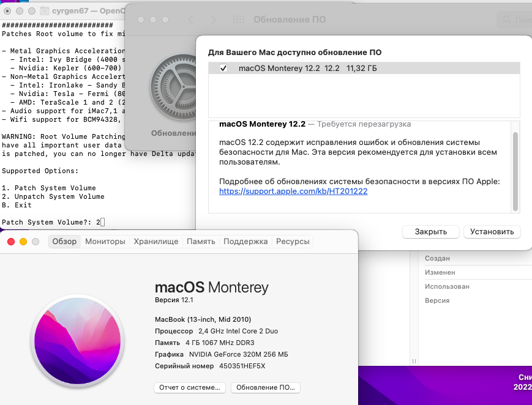Click the Terminal line 'B. Exit'
The width and height of the screenshot is (532, 405).
point(17,205)
